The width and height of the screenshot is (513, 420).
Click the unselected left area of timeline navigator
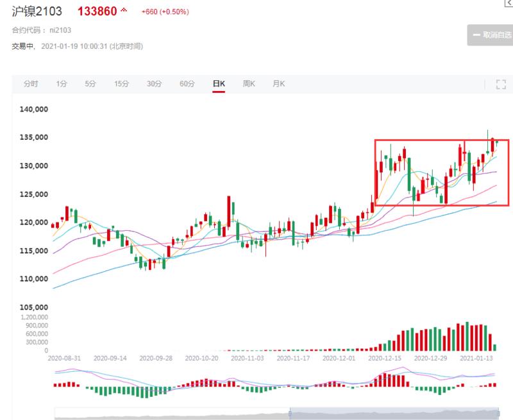coord(172,414)
